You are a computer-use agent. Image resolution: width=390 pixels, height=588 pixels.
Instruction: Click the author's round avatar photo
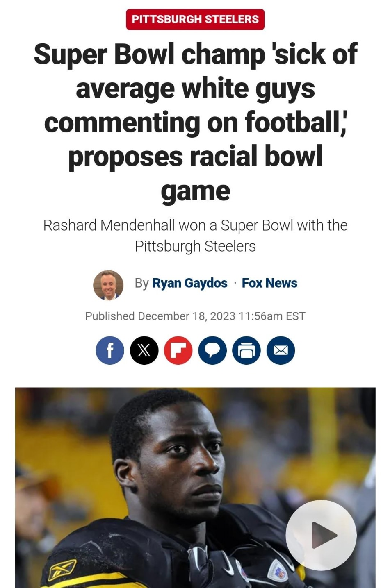(x=108, y=285)
